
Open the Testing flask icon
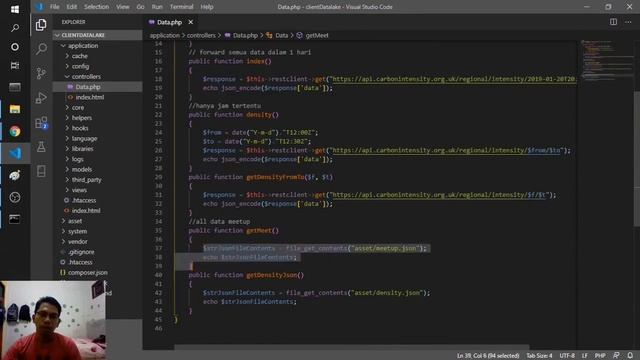(41, 147)
